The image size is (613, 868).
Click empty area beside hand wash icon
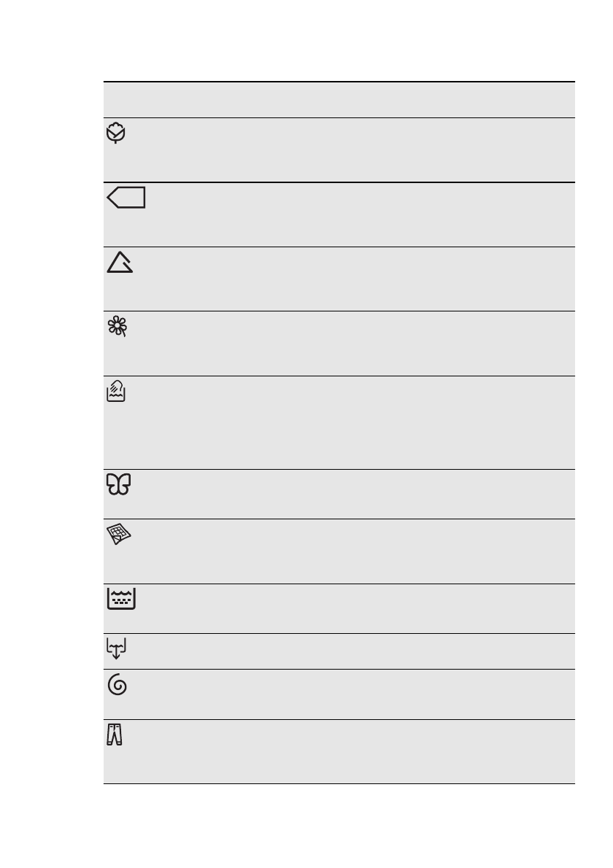[x=350, y=422]
